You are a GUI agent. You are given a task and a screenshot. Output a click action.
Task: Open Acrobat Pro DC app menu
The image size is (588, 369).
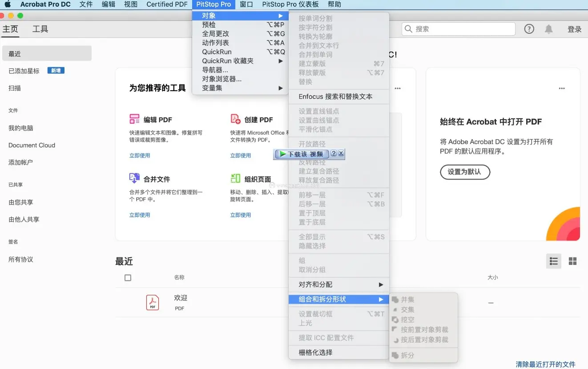tap(45, 4)
